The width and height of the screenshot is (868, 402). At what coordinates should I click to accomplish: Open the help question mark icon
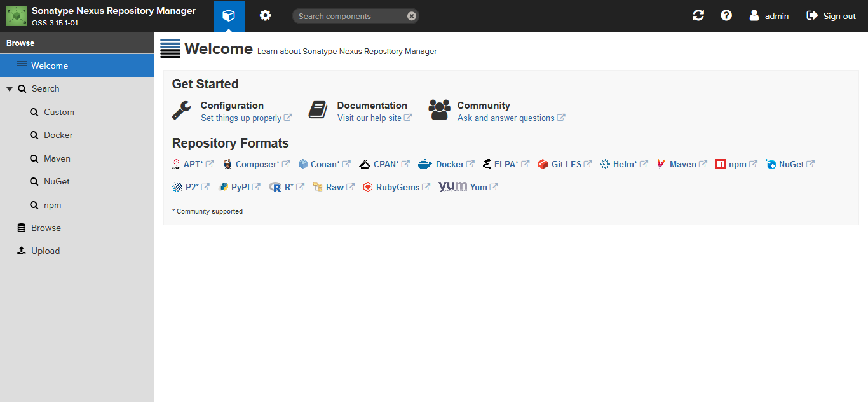[726, 16]
